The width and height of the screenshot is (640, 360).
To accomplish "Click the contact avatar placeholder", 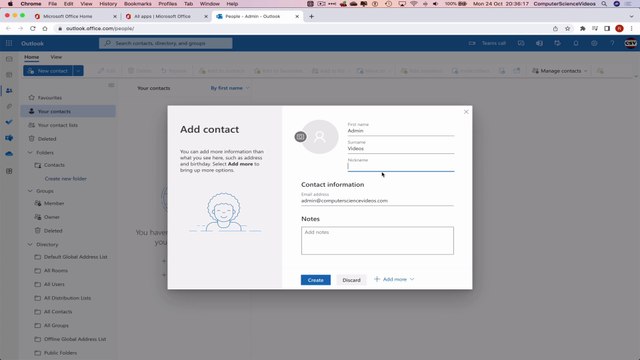I will (x=320, y=137).
